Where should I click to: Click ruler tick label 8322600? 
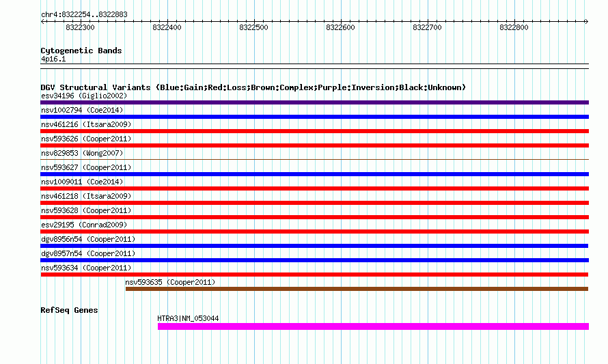tap(340, 27)
